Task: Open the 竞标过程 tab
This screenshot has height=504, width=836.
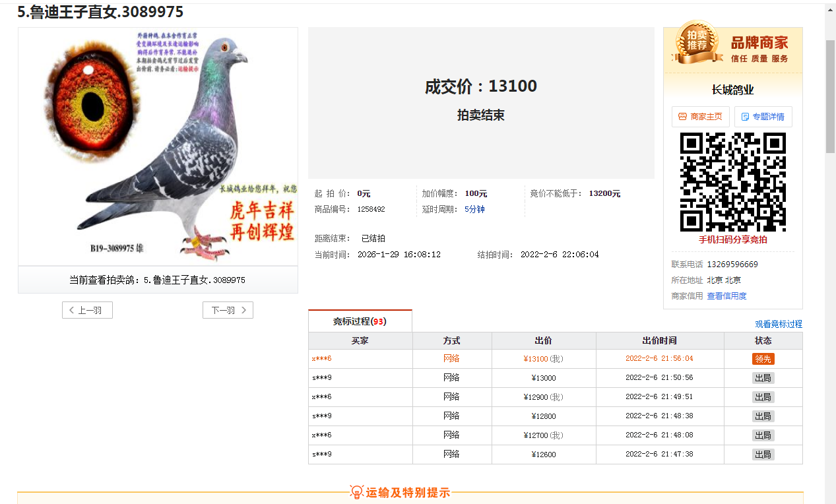Action: tap(360, 321)
